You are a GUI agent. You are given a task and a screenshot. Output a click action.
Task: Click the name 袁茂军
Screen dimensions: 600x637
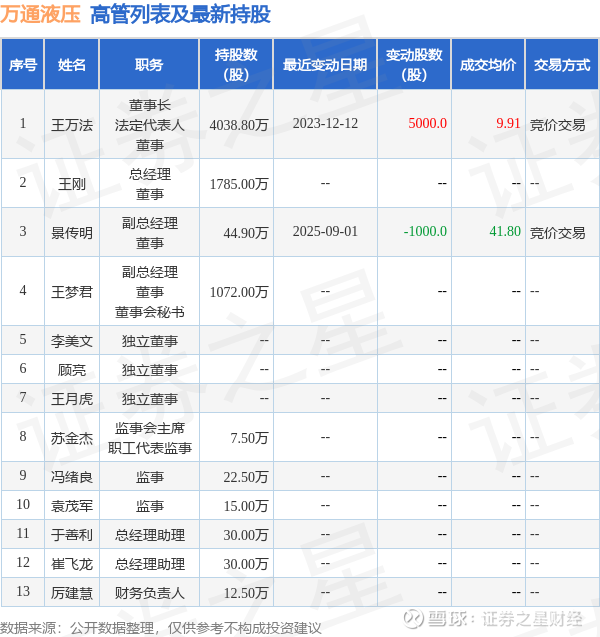tap(72, 506)
